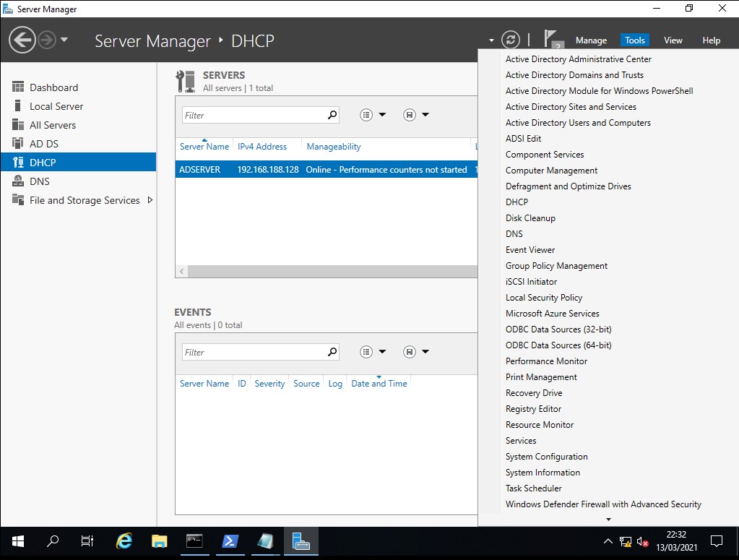
Task: Expand navigation history dropdown arrow
Action: click(64, 40)
